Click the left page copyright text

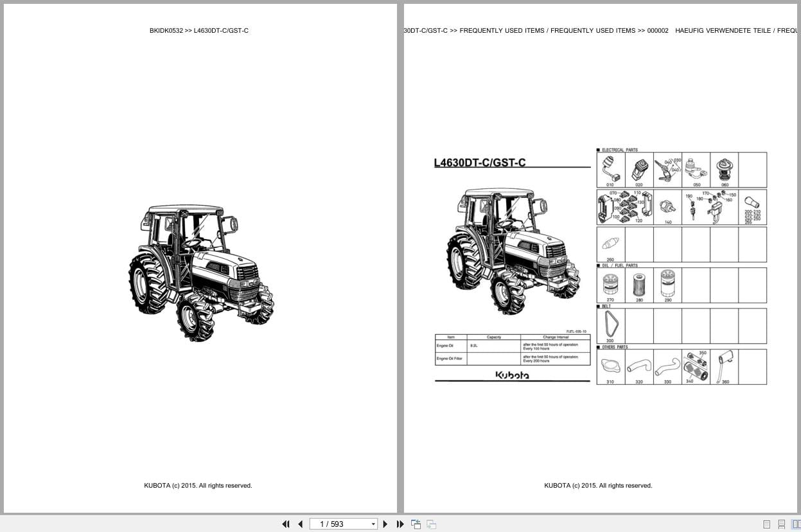point(198,486)
